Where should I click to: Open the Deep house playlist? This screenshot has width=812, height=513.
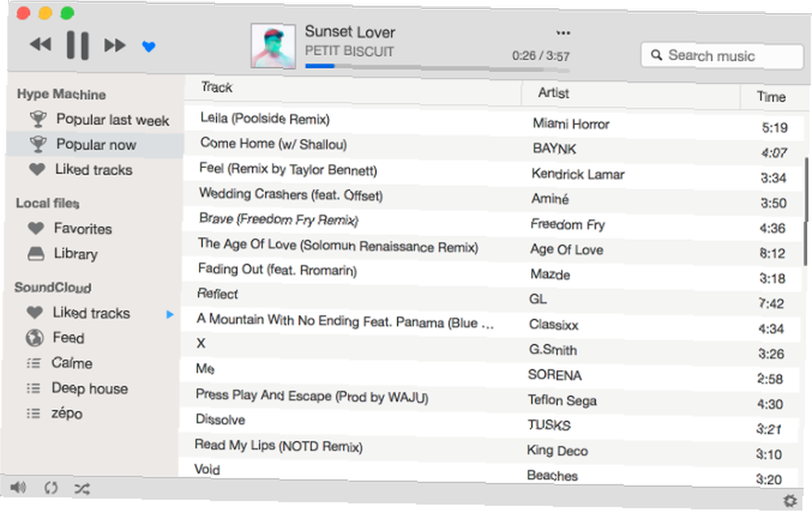[89, 388]
